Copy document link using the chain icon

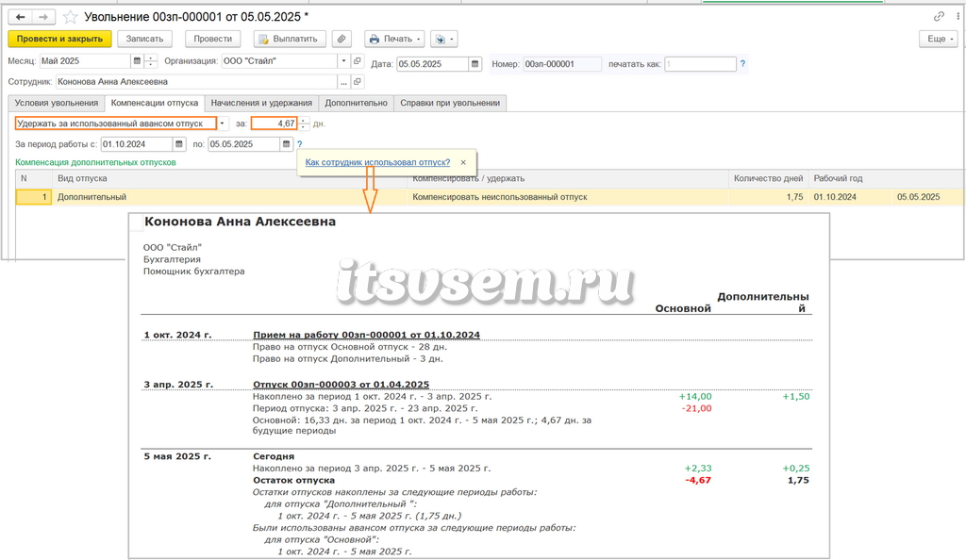click(939, 17)
